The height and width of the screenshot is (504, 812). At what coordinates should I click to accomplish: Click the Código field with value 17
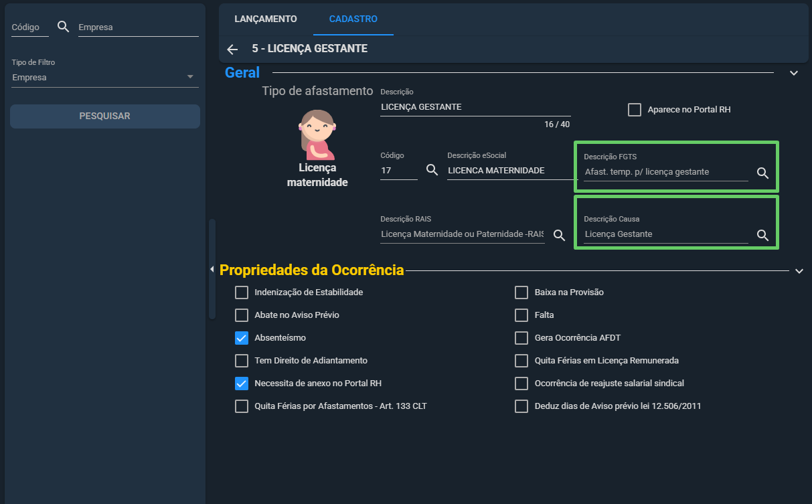[399, 171]
